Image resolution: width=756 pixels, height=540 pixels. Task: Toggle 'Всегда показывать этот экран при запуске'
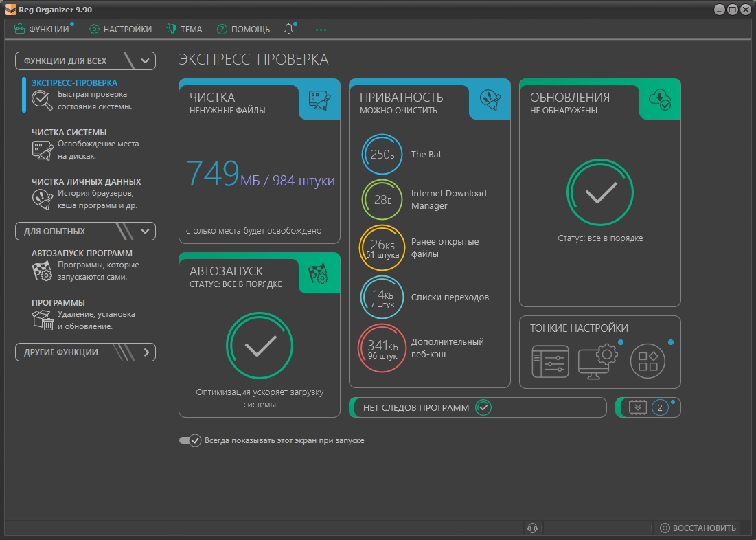coord(190,440)
